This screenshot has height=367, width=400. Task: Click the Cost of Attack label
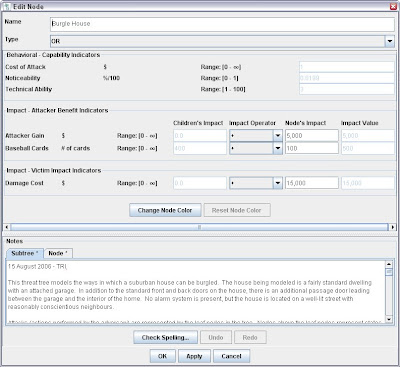pos(25,67)
